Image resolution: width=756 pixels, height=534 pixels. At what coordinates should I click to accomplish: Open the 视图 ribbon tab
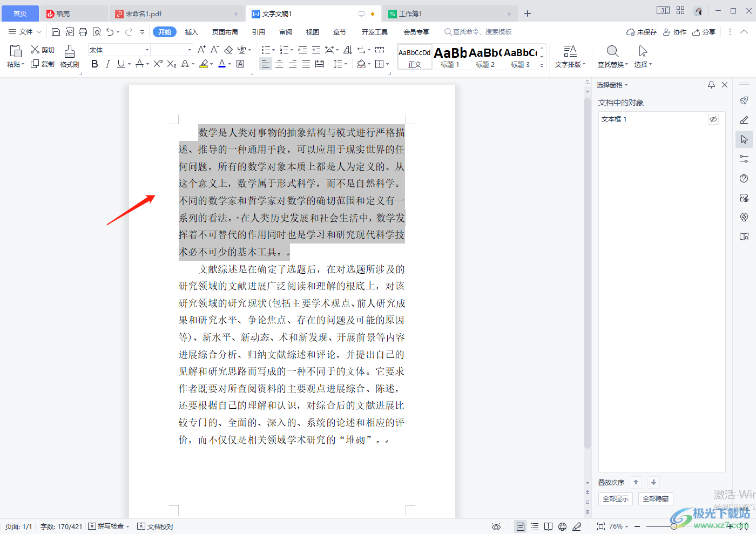point(313,32)
